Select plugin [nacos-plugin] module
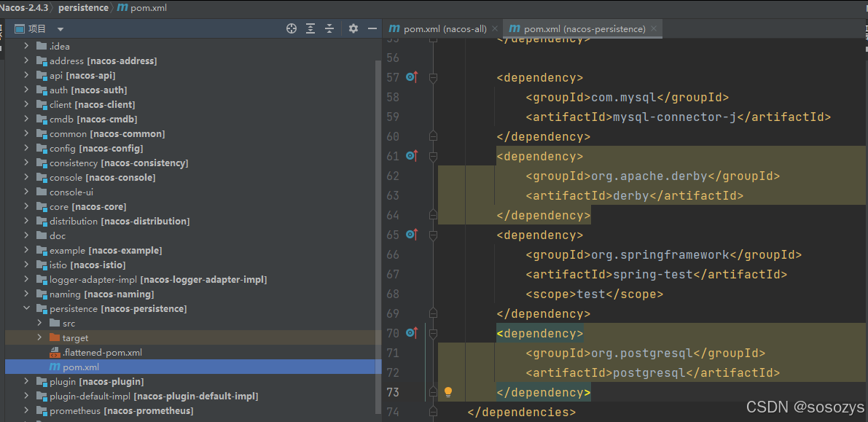The height and width of the screenshot is (422, 868). [x=96, y=382]
